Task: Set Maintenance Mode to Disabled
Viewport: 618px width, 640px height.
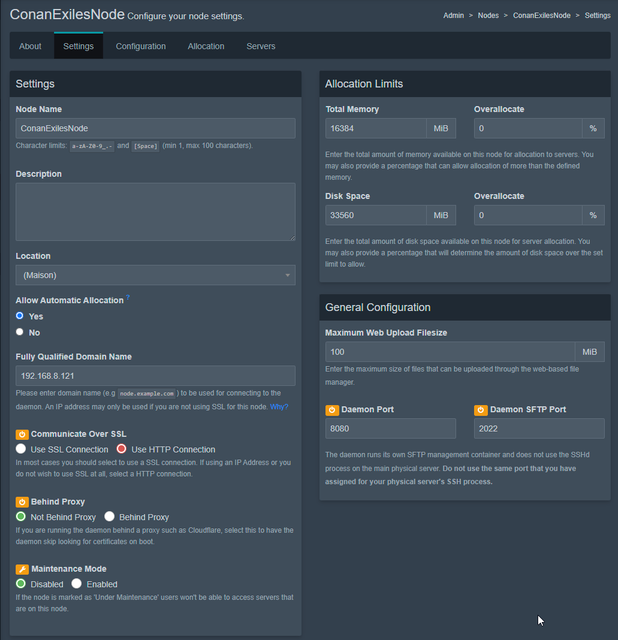Action: click(x=21, y=583)
